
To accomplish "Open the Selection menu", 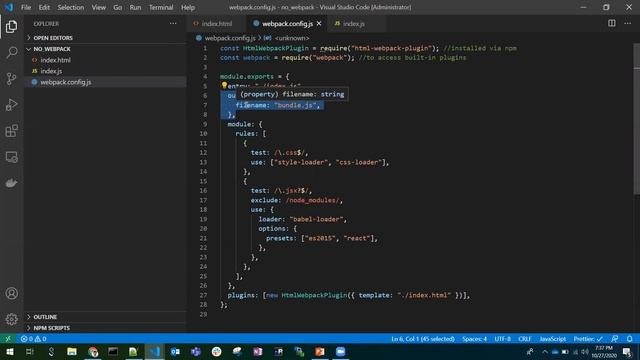I will tap(71, 7).
